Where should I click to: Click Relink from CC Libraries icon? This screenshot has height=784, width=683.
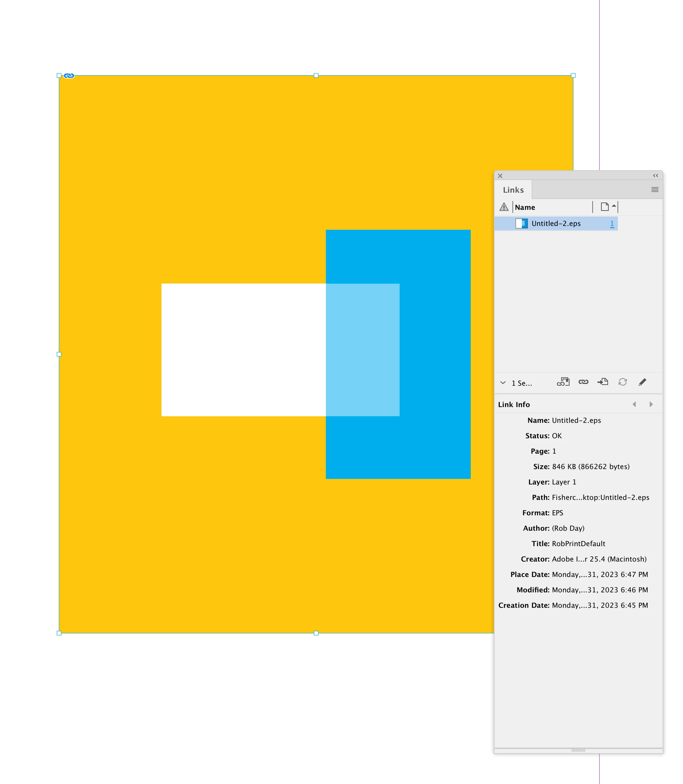click(x=563, y=382)
